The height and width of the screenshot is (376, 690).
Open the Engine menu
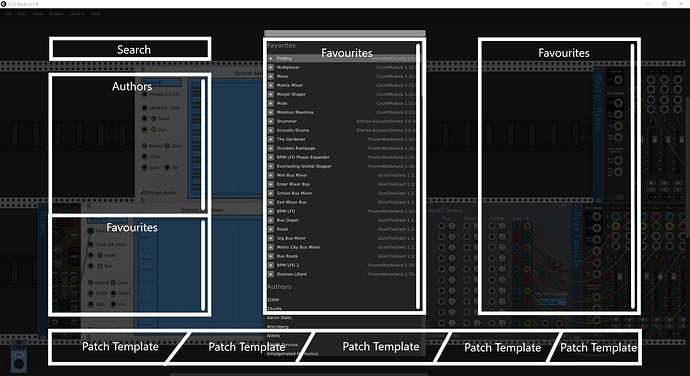tap(56, 14)
